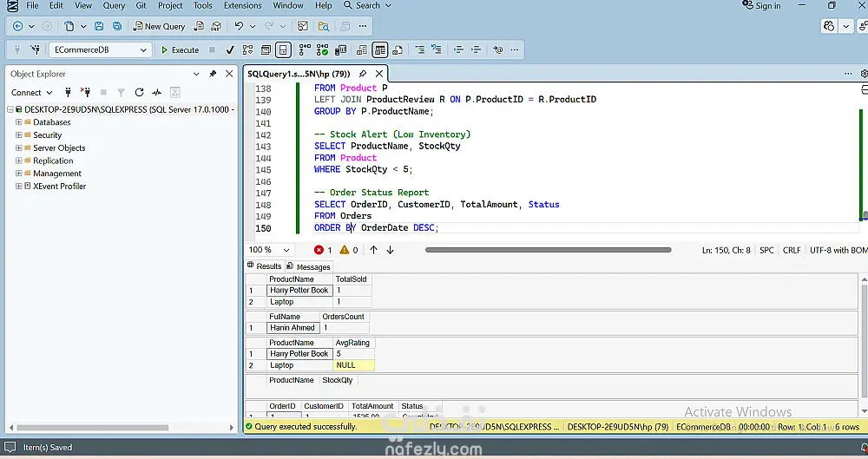
Task: Click the Disconnect icon in Object Explorer
Action: tap(85, 93)
